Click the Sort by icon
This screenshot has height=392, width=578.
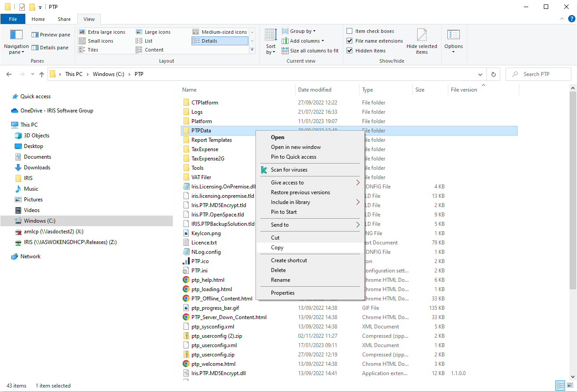click(x=271, y=36)
